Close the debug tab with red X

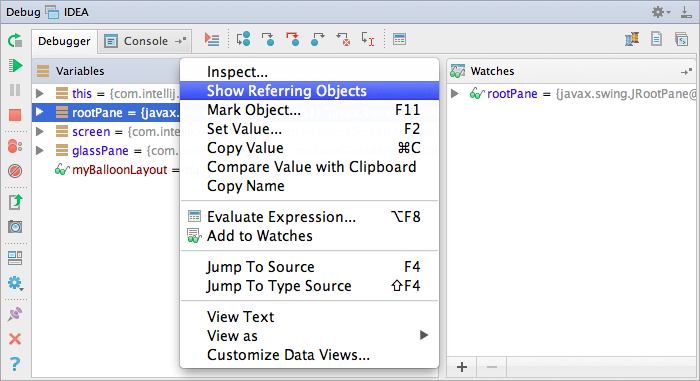[15, 339]
